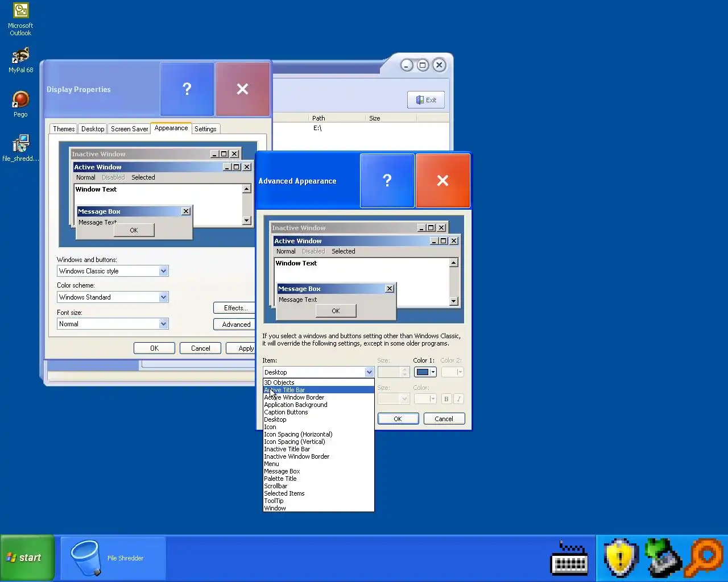Screen dimensions: 728x582
Task: Click the magnifier tray icon
Action: [x=705, y=558]
